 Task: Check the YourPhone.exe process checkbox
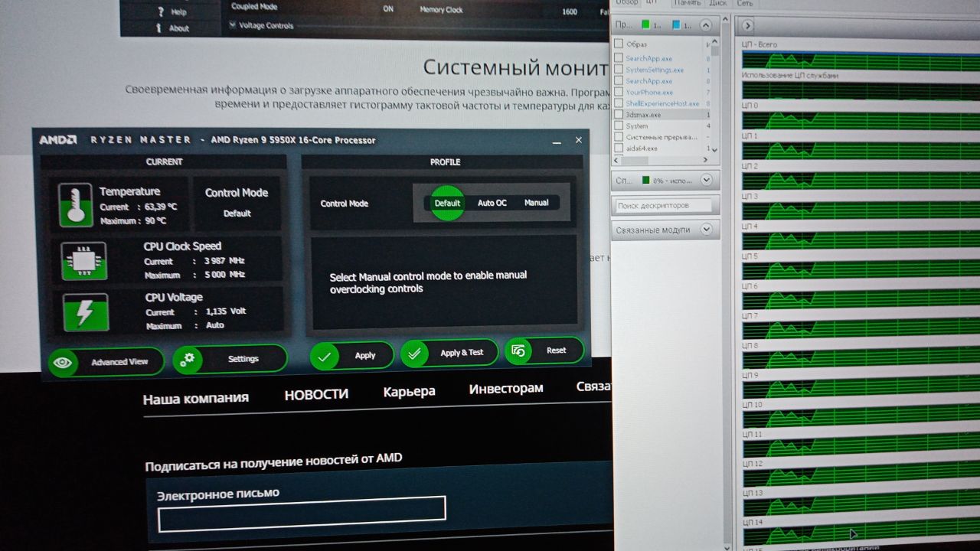click(619, 92)
